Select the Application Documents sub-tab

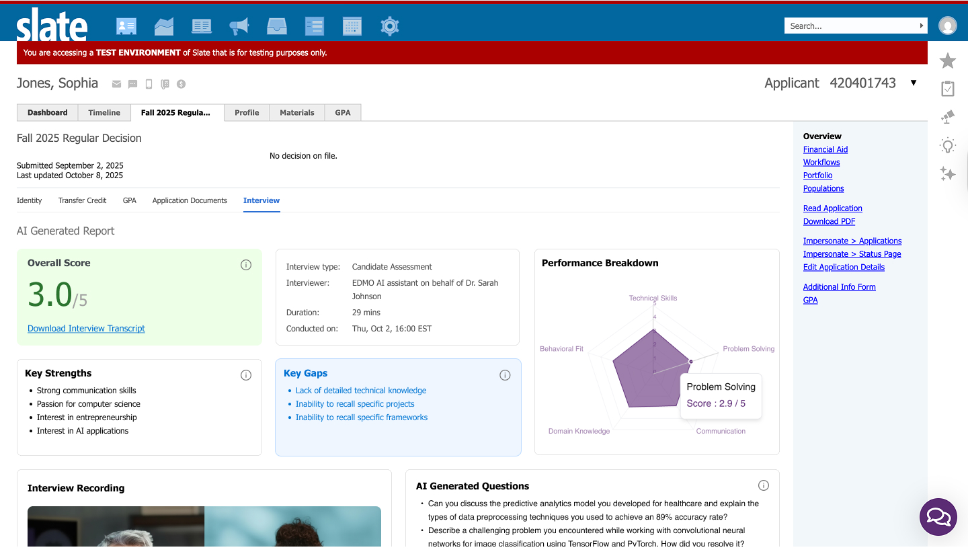(190, 200)
